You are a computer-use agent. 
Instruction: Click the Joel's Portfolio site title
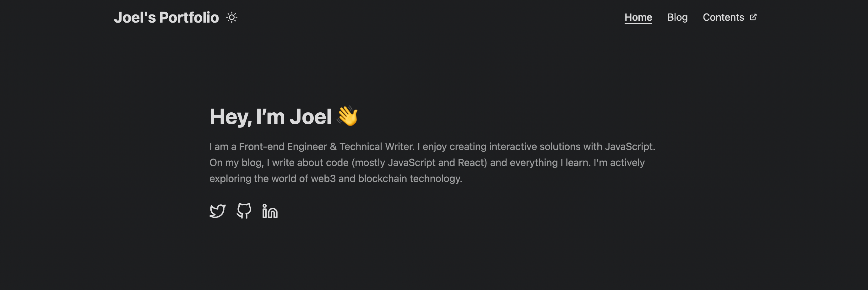point(166,18)
